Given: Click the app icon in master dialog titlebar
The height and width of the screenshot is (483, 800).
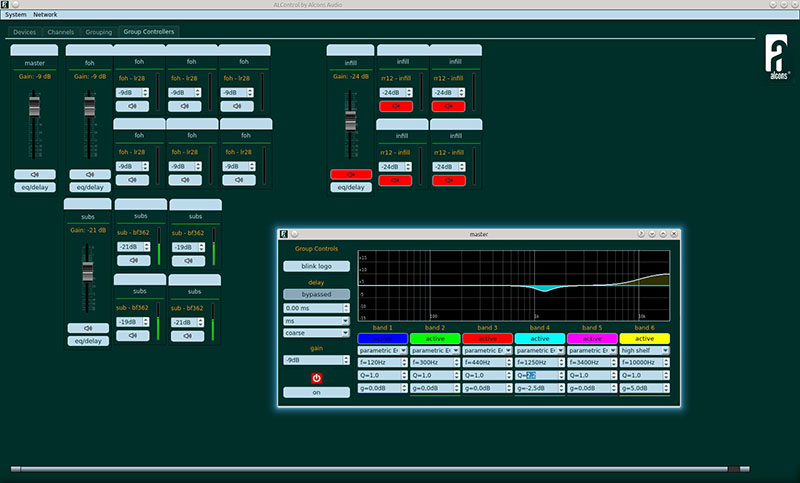Looking at the screenshot, I should pos(285,234).
